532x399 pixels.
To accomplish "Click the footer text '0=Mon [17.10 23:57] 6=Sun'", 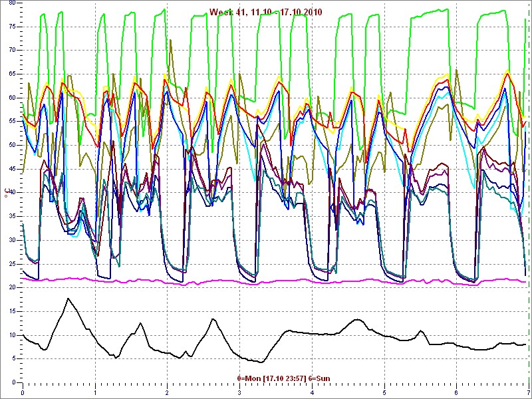I will click(283, 378).
